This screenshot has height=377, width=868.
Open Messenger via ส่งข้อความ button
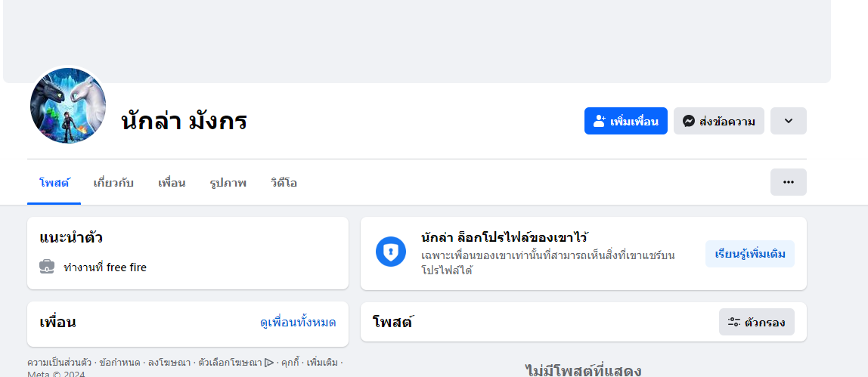click(718, 121)
